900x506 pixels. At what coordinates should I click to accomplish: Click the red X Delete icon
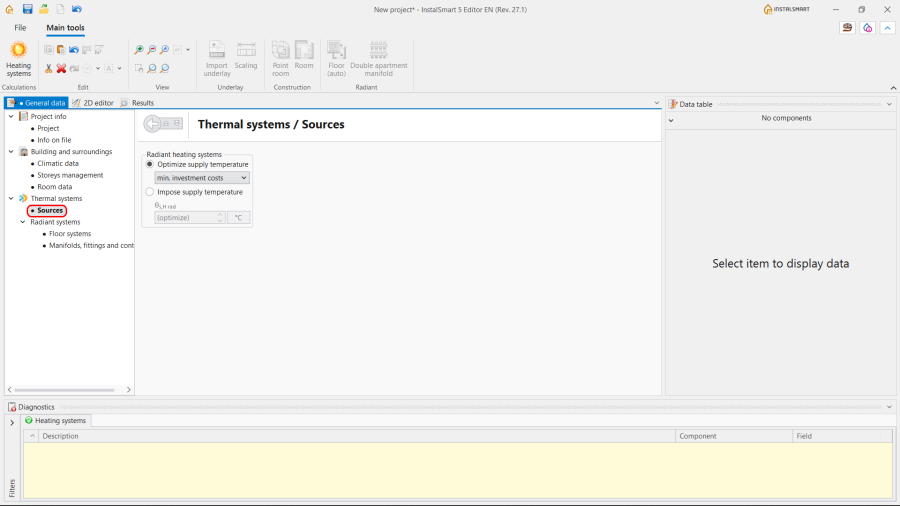tap(61, 68)
